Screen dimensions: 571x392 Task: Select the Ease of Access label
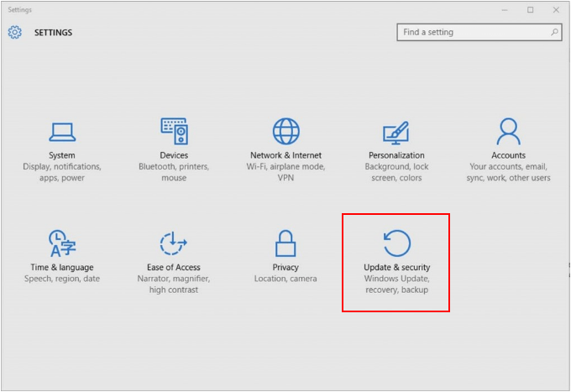(x=174, y=267)
